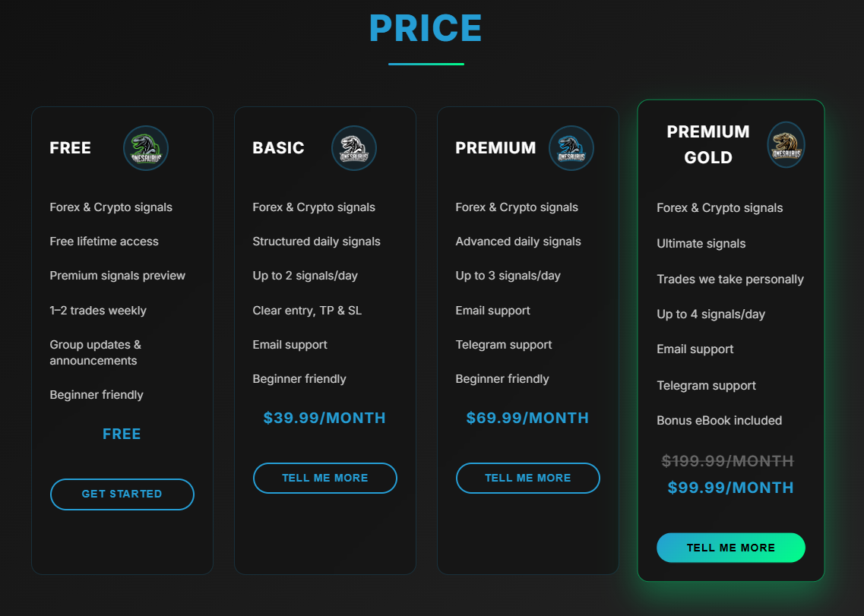
Task: Select the FREE plan title
Action: click(x=71, y=148)
